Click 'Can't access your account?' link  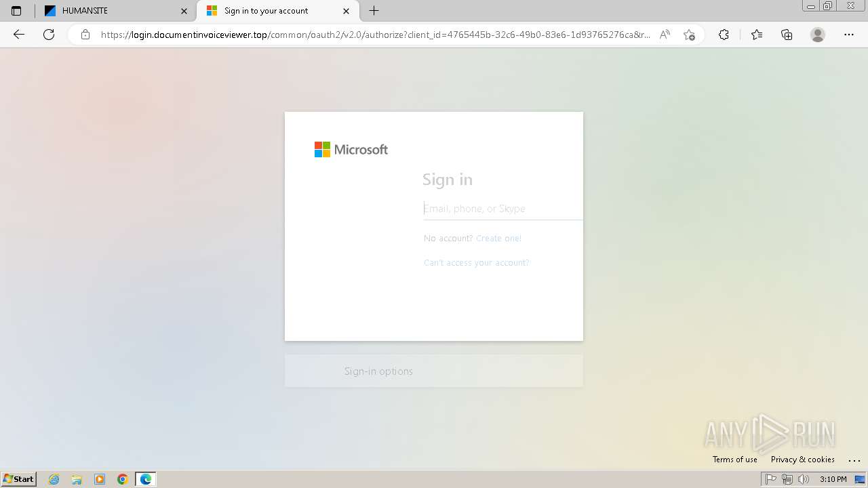[x=476, y=263]
